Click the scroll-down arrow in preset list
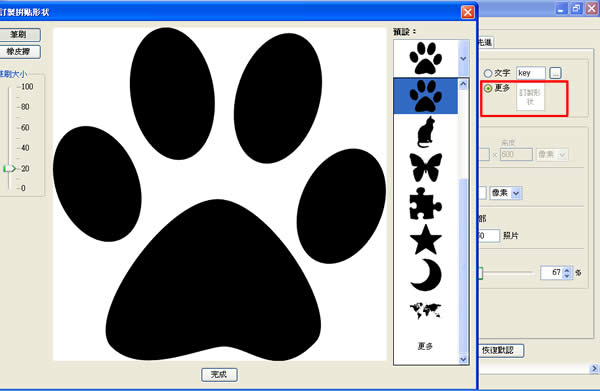Viewport: 600px width, 391px height. pos(463,359)
